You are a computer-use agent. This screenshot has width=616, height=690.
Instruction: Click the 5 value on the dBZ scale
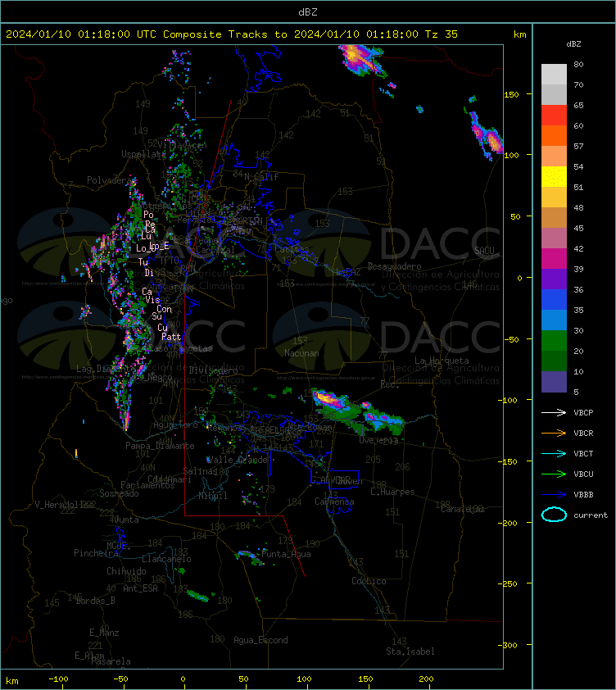576,392
